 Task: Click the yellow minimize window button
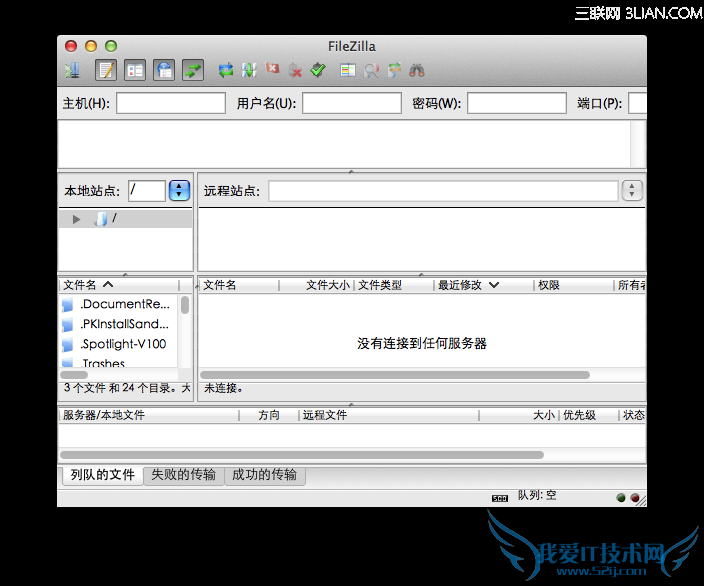(91, 46)
